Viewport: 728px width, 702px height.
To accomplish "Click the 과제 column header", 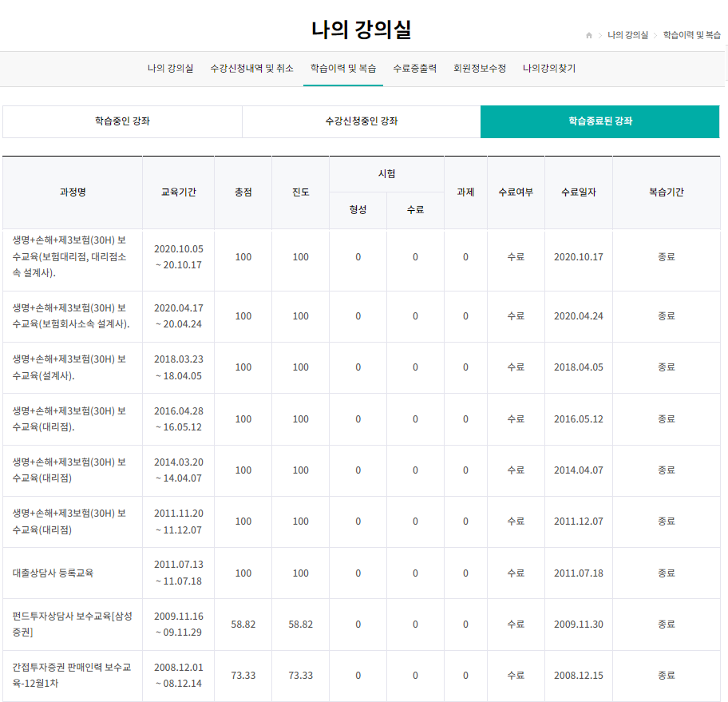I will (465, 192).
